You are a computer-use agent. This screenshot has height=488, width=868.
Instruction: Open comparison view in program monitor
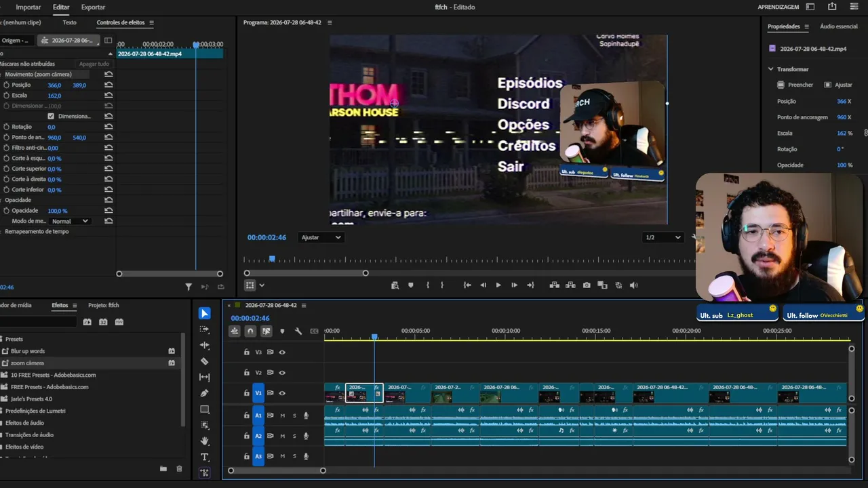pyautogui.click(x=602, y=285)
